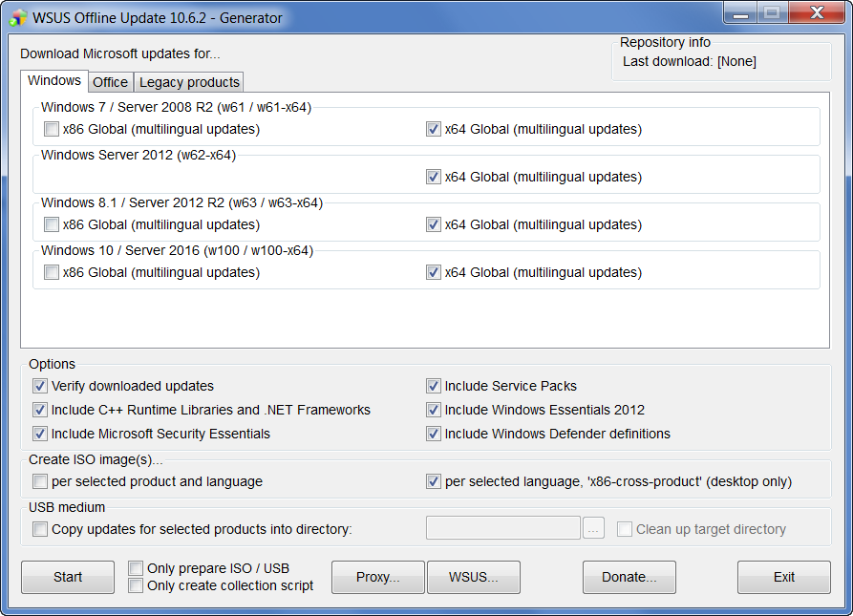Toggle Include Windows Defender definitions
This screenshot has width=853, height=616.
coord(434,434)
